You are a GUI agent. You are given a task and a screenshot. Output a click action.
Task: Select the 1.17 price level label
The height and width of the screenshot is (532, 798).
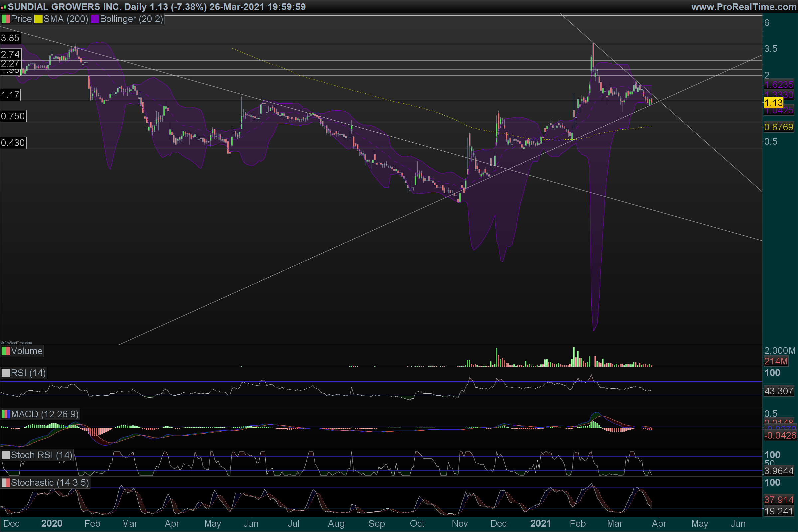tap(10, 95)
